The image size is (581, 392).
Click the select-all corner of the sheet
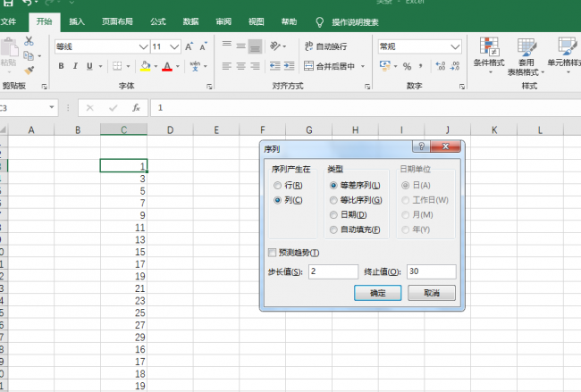click(x=4, y=130)
